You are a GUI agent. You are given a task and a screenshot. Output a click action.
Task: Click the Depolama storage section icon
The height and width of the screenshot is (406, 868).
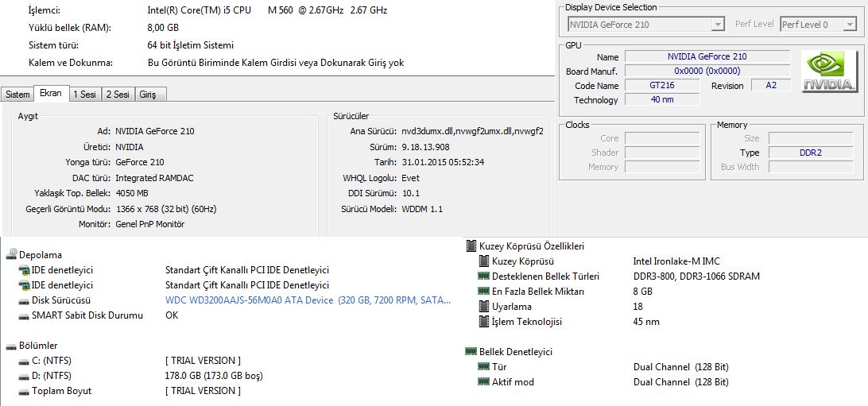tap(11, 255)
